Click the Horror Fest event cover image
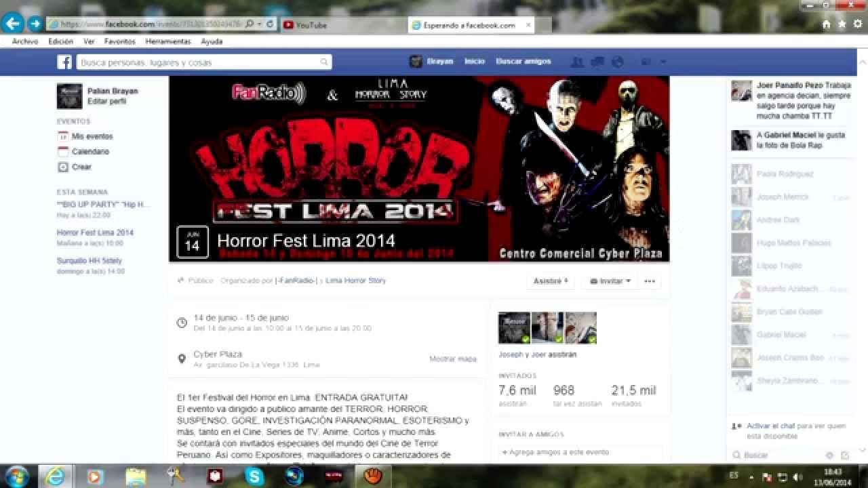The width and height of the screenshot is (868, 488). pos(419,169)
